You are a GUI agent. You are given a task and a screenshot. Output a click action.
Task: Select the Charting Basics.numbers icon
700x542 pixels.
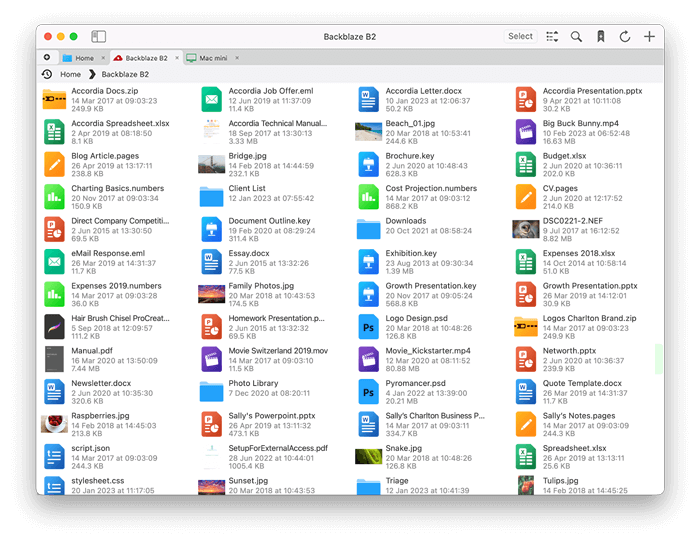[54, 197]
